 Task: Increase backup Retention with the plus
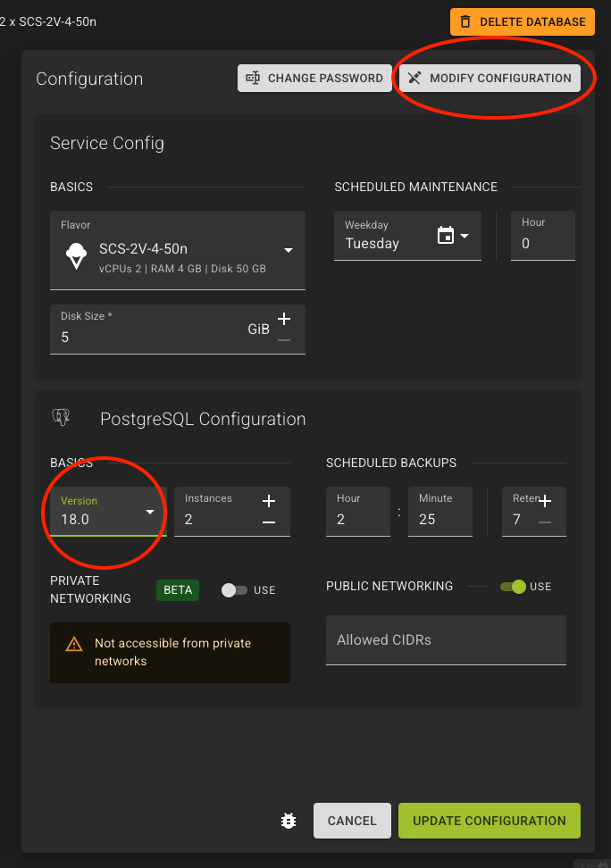pyautogui.click(x=545, y=501)
